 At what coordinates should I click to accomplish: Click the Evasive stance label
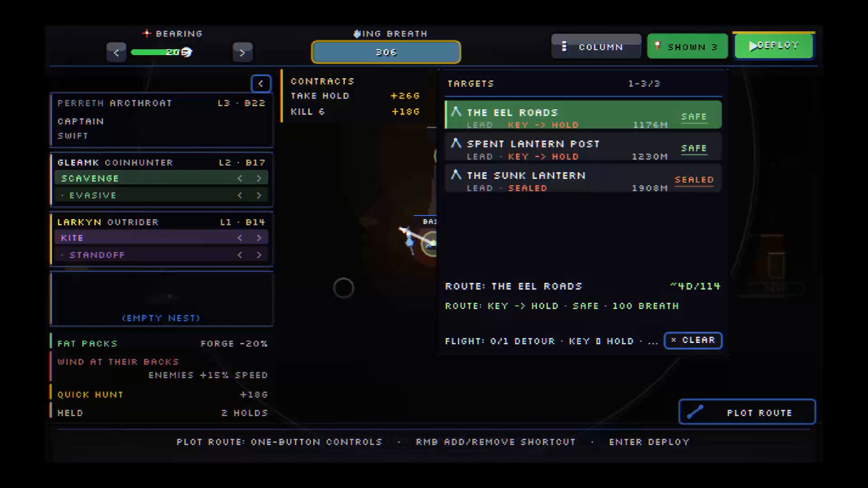click(x=93, y=195)
